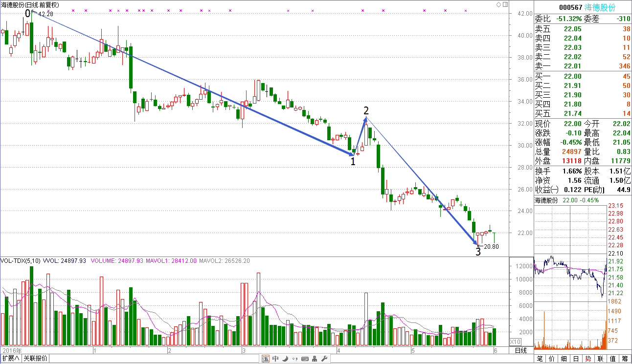Open the wrench settings icon in IME bar
632x364 pixels.
tap(324, 359)
